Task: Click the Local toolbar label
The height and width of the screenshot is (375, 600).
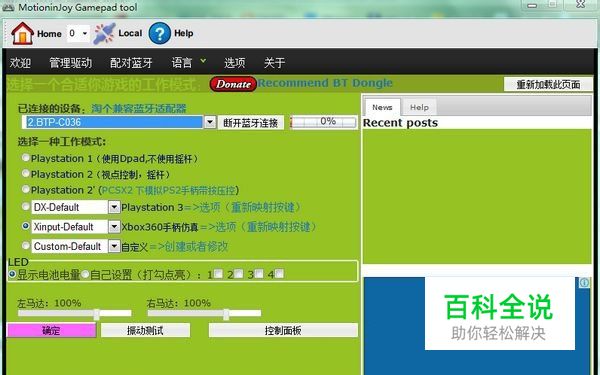Action: 130,33
